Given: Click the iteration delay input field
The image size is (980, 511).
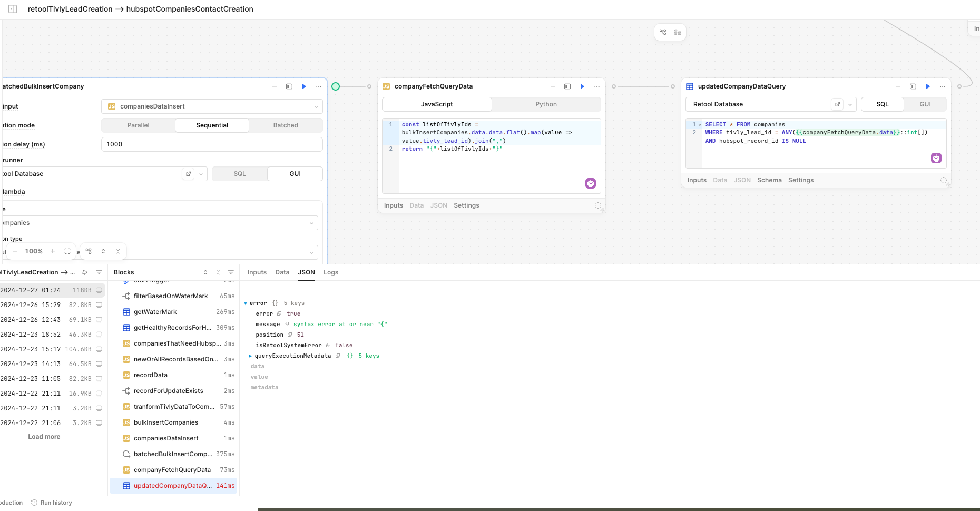Looking at the screenshot, I should pos(212,144).
